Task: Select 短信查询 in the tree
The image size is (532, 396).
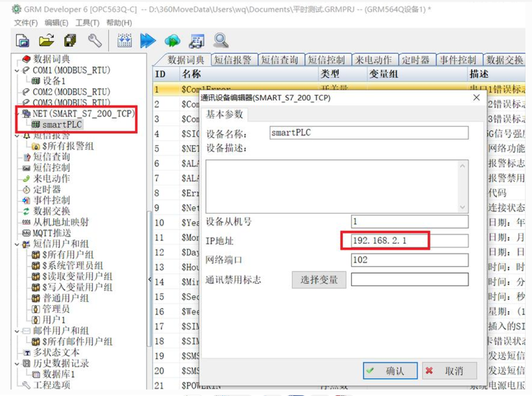Action: pyautogui.click(x=51, y=157)
